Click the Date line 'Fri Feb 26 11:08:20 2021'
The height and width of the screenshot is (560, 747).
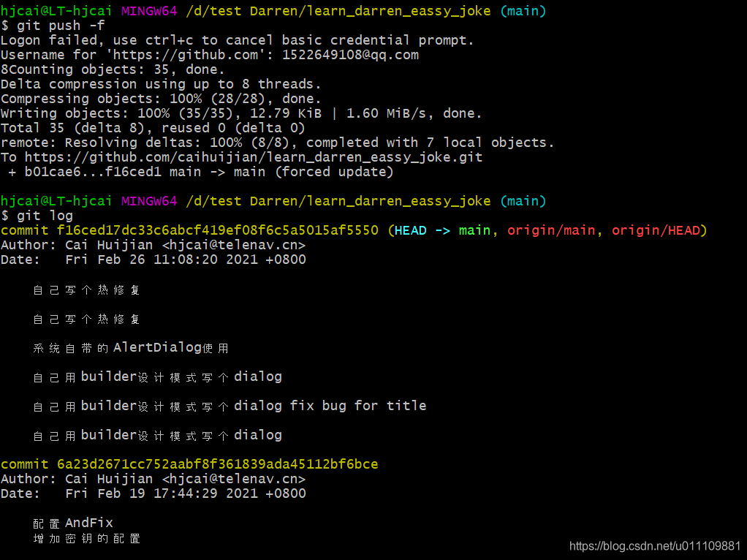[153, 260]
